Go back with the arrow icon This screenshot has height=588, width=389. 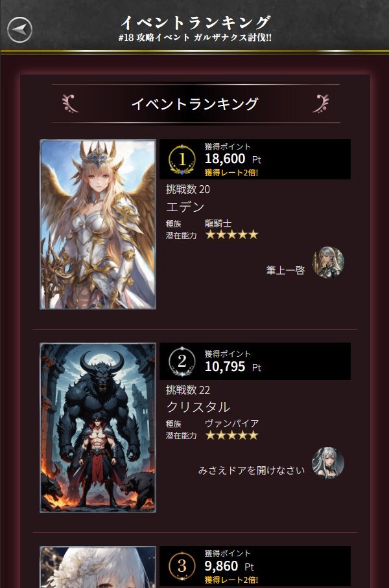(20, 30)
